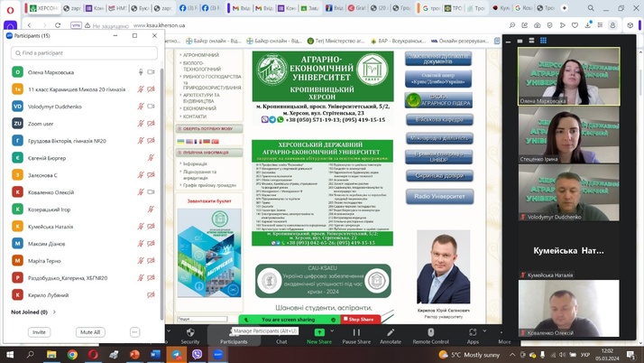Unmute Євгеній Бюргер microphone

pos(151,157)
